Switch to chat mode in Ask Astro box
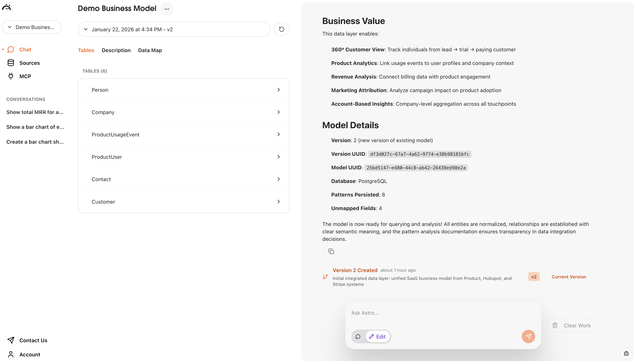The width and height of the screenshot is (636, 364). [358, 336]
